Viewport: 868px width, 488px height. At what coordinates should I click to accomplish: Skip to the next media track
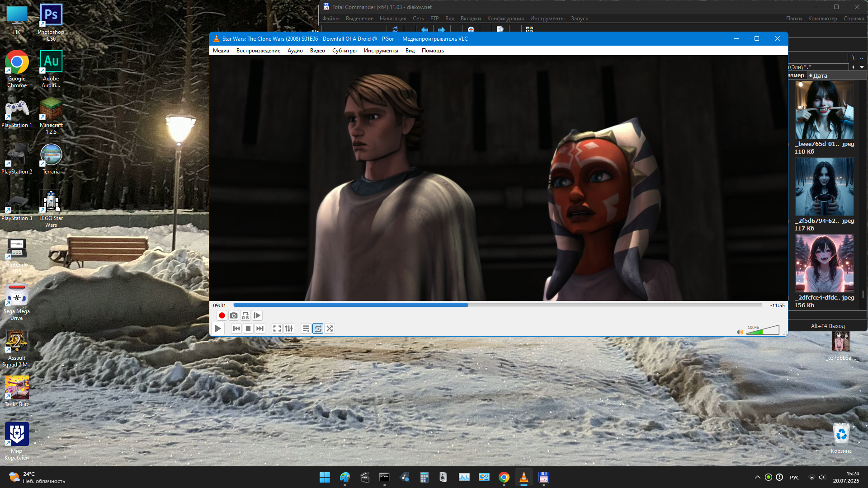click(259, 329)
